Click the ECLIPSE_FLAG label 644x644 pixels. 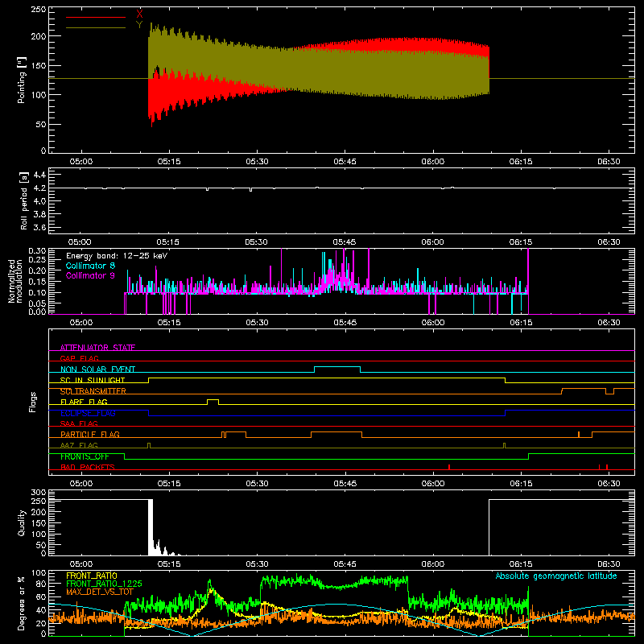(88, 413)
